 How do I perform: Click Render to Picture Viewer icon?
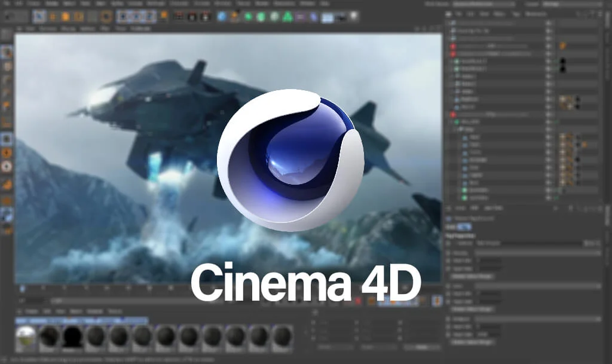(x=192, y=17)
